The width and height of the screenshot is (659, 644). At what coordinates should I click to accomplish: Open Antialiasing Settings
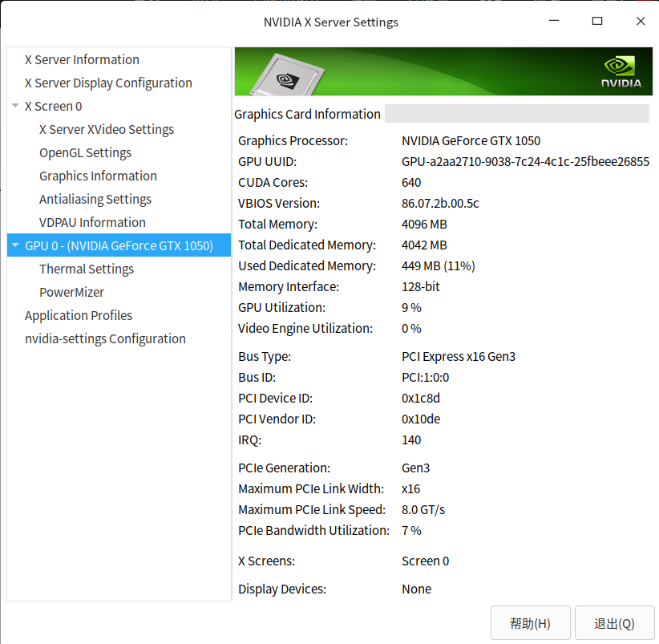pyautogui.click(x=95, y=199)
